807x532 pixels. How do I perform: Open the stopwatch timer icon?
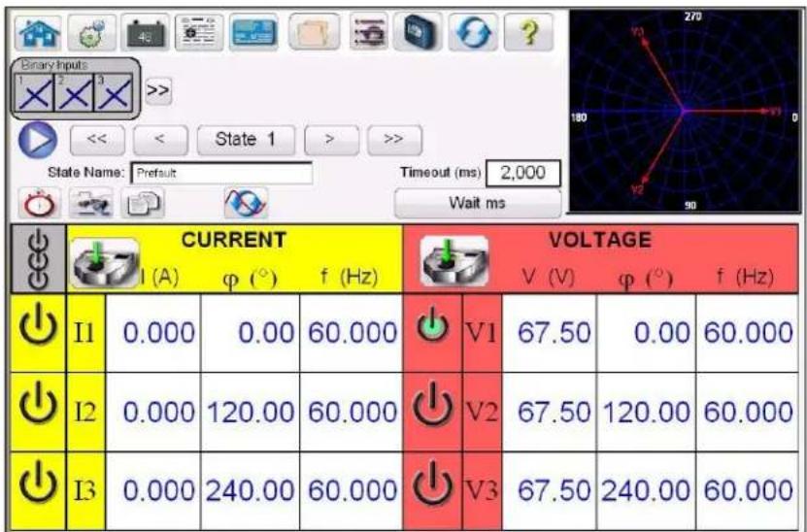39,203
